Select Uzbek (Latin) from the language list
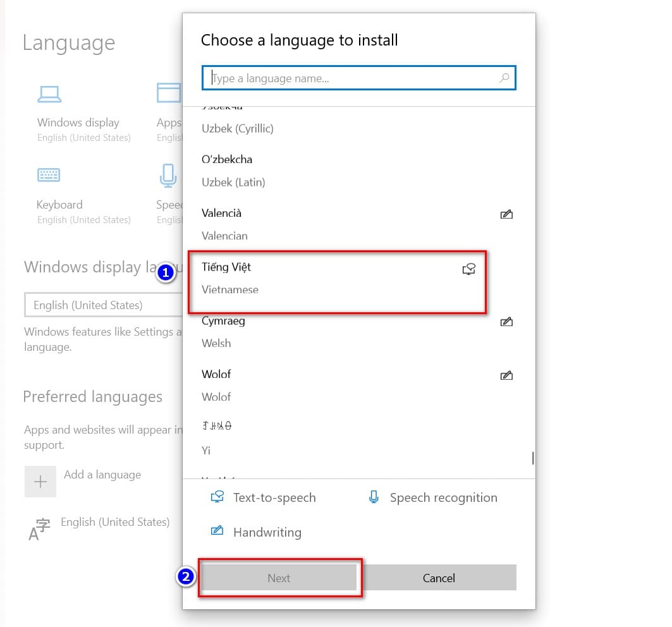This screenshot has height=627, width=672. [x=359, y=171]
